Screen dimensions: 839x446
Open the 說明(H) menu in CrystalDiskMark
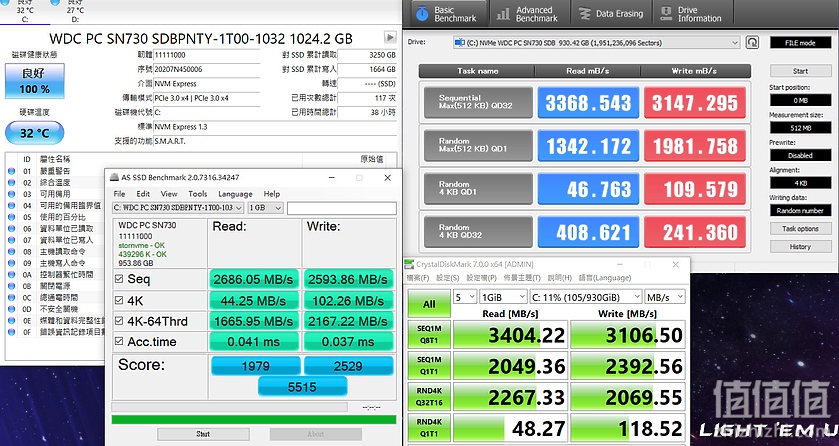coord(560,278)
